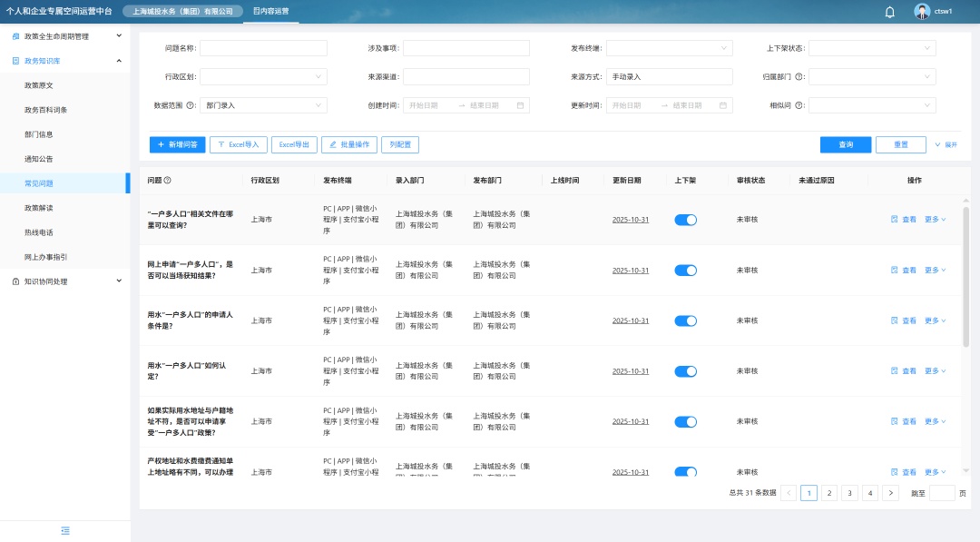Open the 发布终端 dropdown filter
This screenshot has width=980, height=542.
pyautogui.click(x=669, y=48)
